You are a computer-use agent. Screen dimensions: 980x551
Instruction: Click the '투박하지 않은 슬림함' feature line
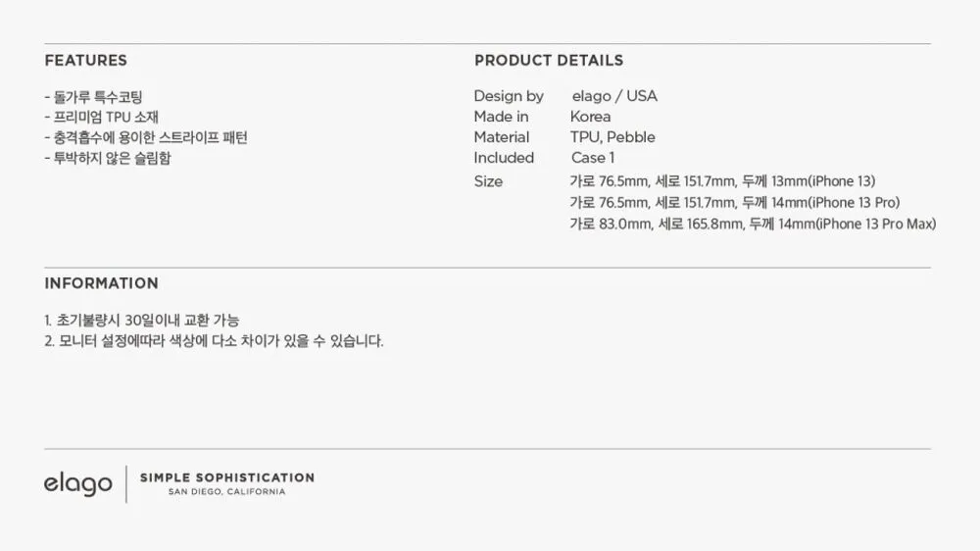click(x=108, y=158)
